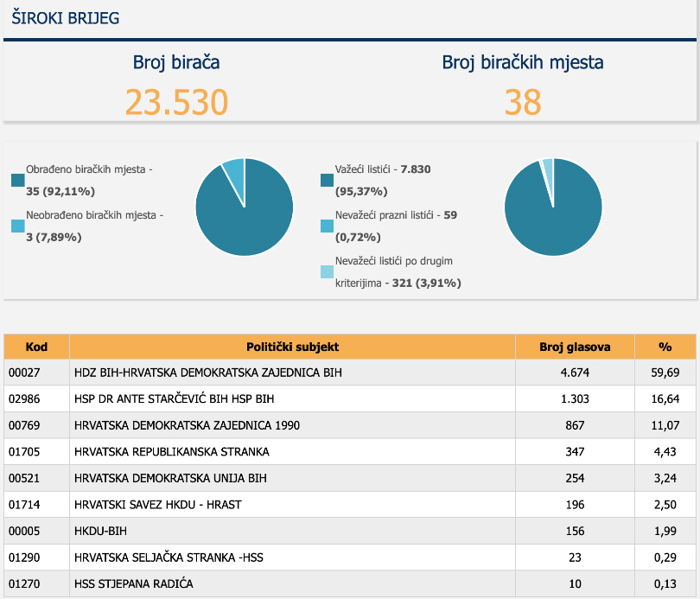The width and height of the screenshot is (700, 599).
Task: Select HRVATSKA DEMOKRATSKA ZAJEDNICA 1990 row
Action: click(350, 425)
